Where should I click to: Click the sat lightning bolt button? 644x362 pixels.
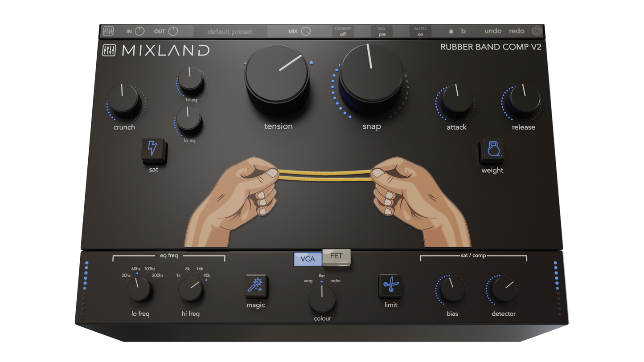153,149
